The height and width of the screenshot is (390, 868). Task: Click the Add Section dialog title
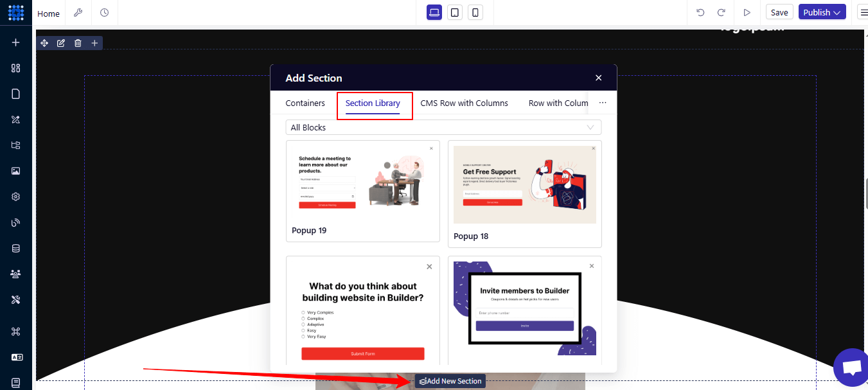click(x=314, y=78)
